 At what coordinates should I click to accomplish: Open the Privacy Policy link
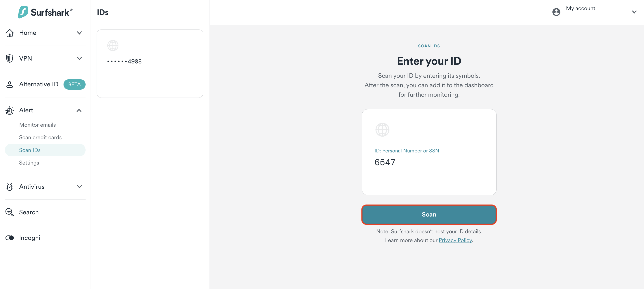point(455,240)
